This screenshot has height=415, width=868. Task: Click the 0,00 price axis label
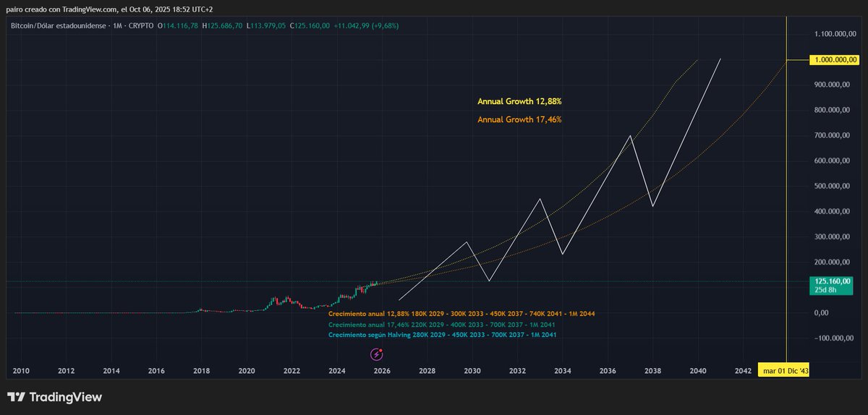[821, 313]
